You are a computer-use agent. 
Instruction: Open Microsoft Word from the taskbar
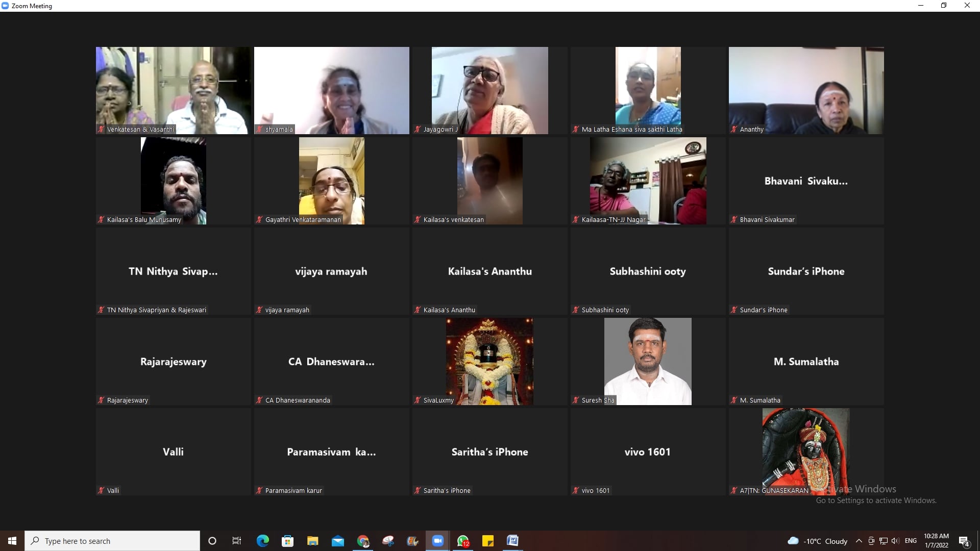click(x=512, y=541)
